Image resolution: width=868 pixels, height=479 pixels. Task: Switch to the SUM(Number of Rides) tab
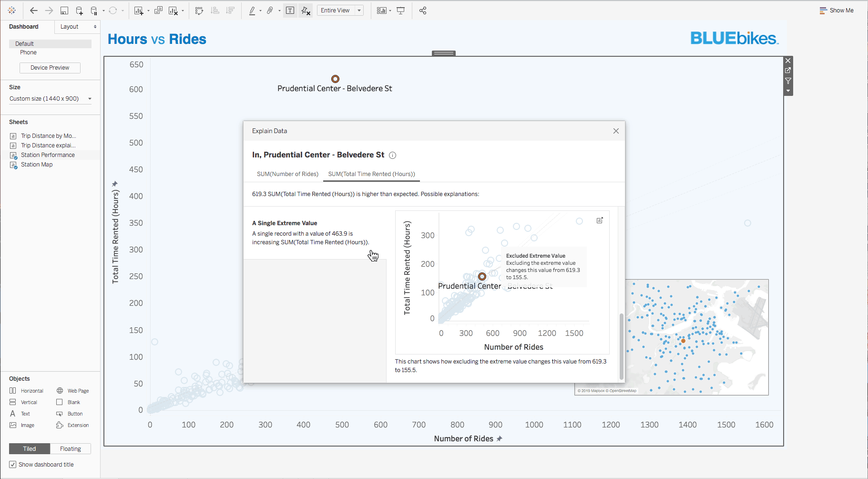287,174
